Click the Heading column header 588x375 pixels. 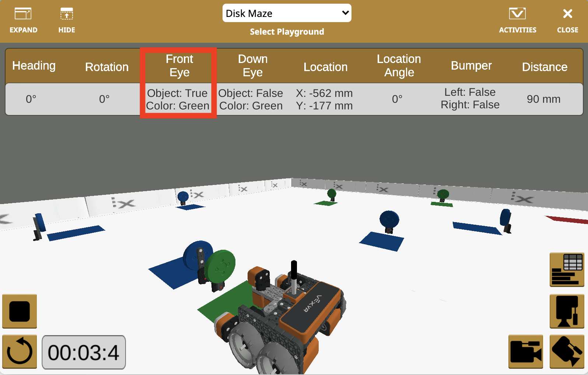coord(34,66)
